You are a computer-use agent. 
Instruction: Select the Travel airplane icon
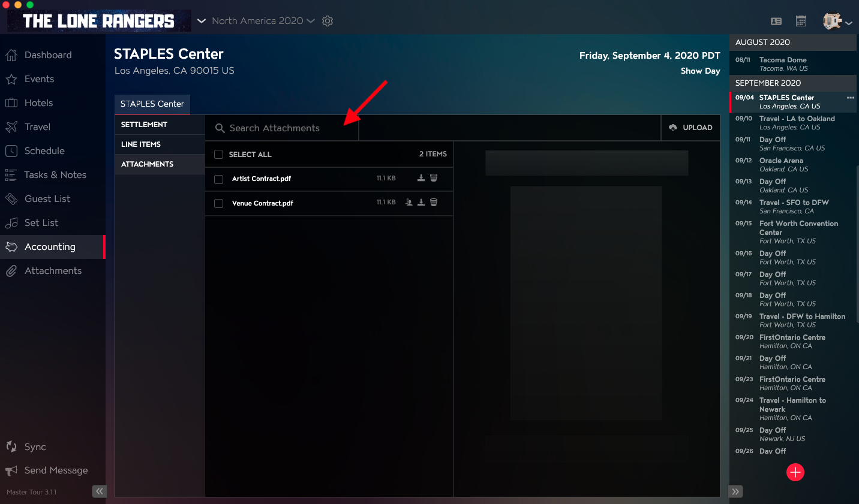coord(11,127)
